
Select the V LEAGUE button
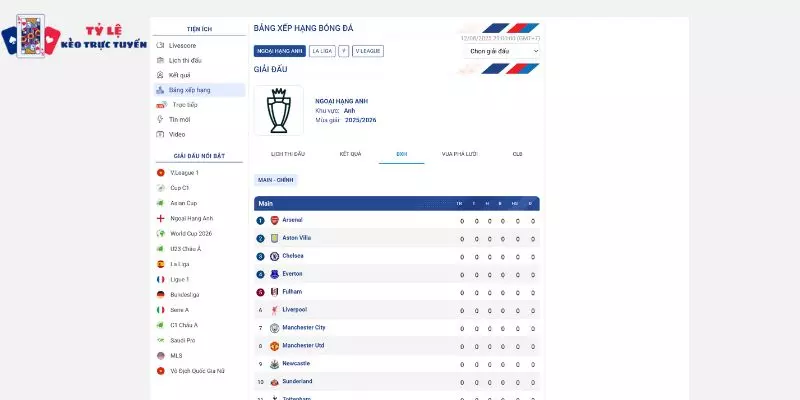(368, 51)
